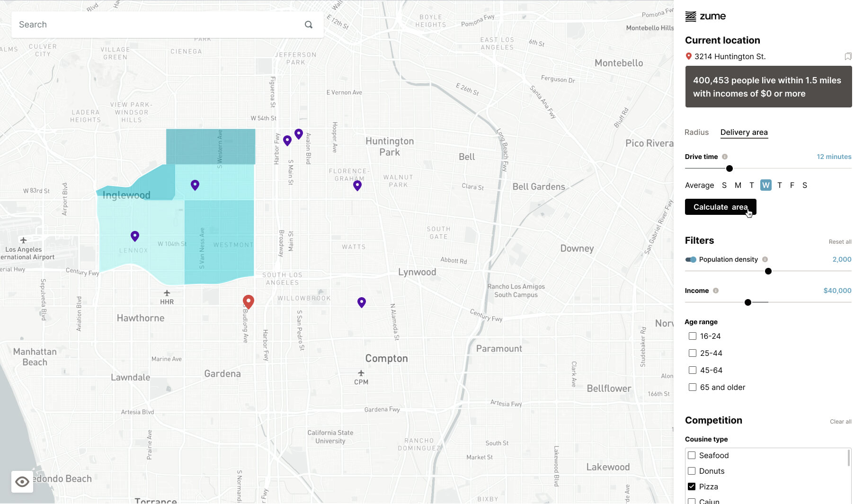Select the F (Friday) day
The image size is (863, 504).
(792, 186)
